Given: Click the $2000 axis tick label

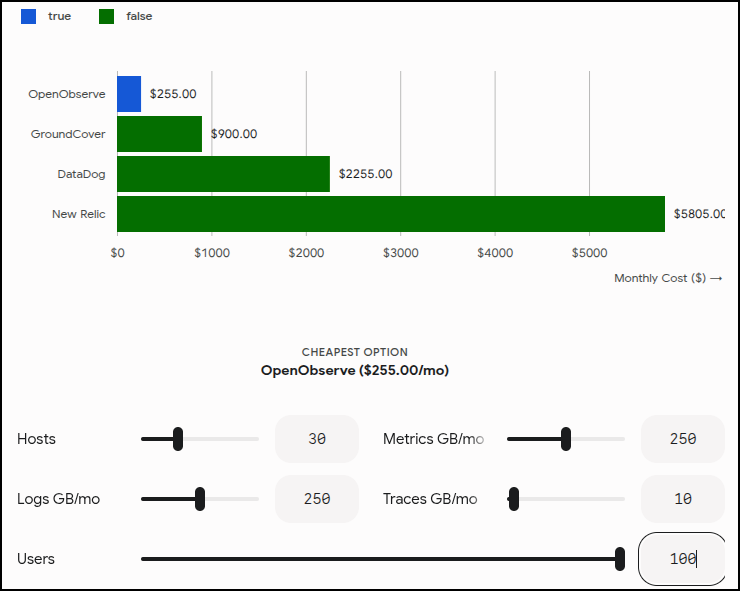Looking at the screenshot, I should click(x=306, y=253).
